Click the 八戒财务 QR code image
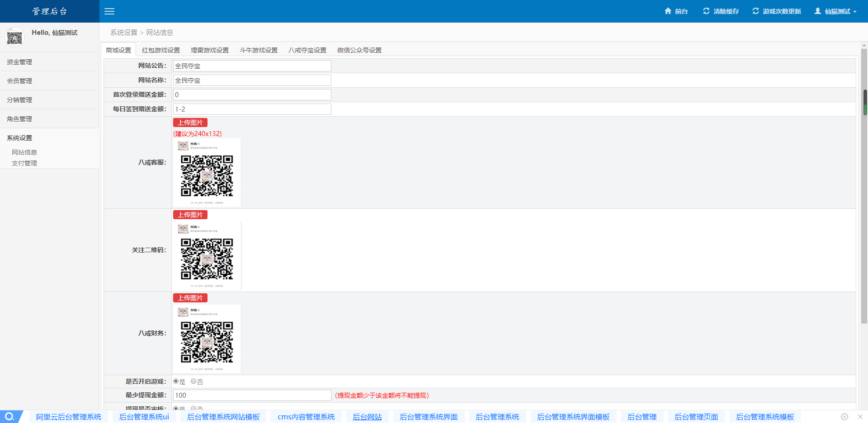This screenshot has height=423, width=868. click(x=207, y=339)
